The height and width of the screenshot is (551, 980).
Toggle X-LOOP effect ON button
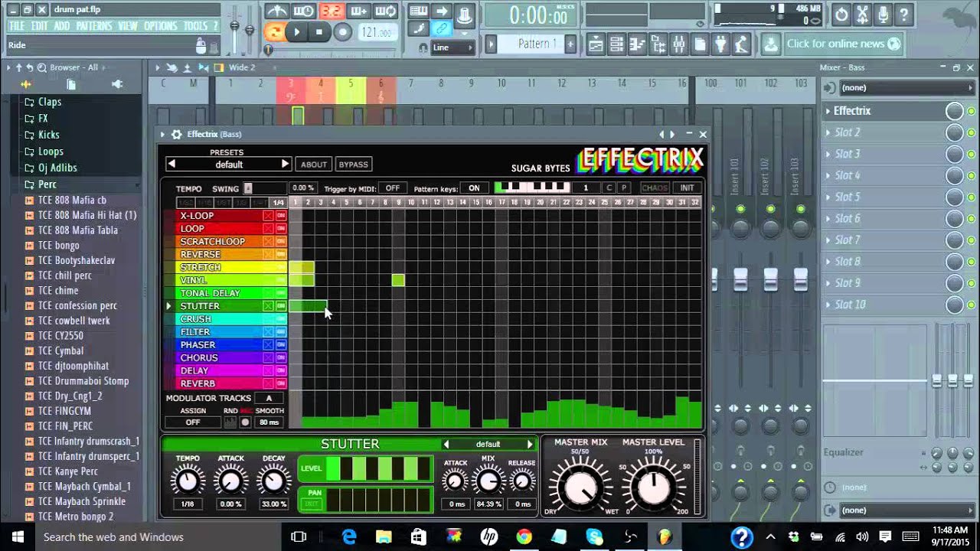(281, 216)
